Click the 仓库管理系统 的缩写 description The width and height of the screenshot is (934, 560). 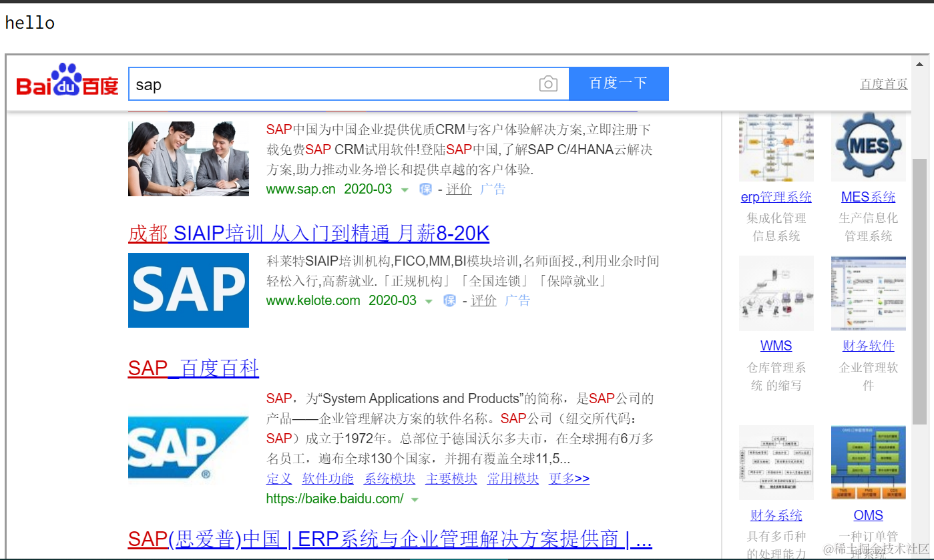click(x=776, y=376)
